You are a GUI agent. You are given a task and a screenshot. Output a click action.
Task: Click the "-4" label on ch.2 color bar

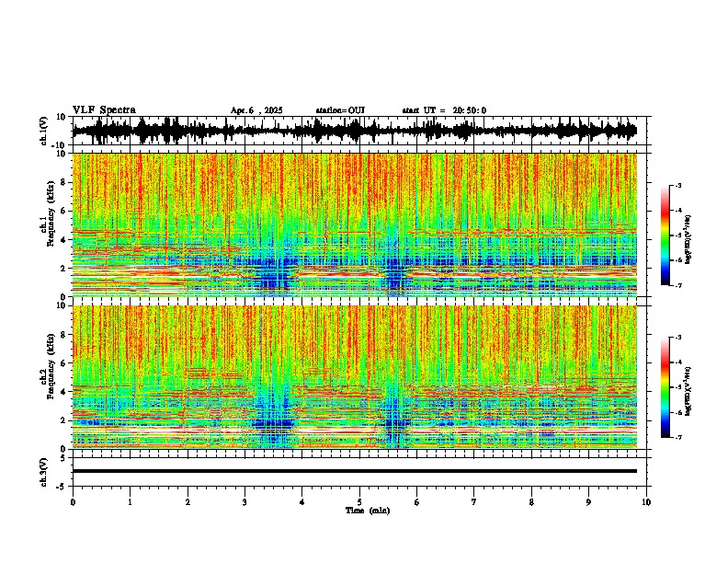tap(677, 362)
